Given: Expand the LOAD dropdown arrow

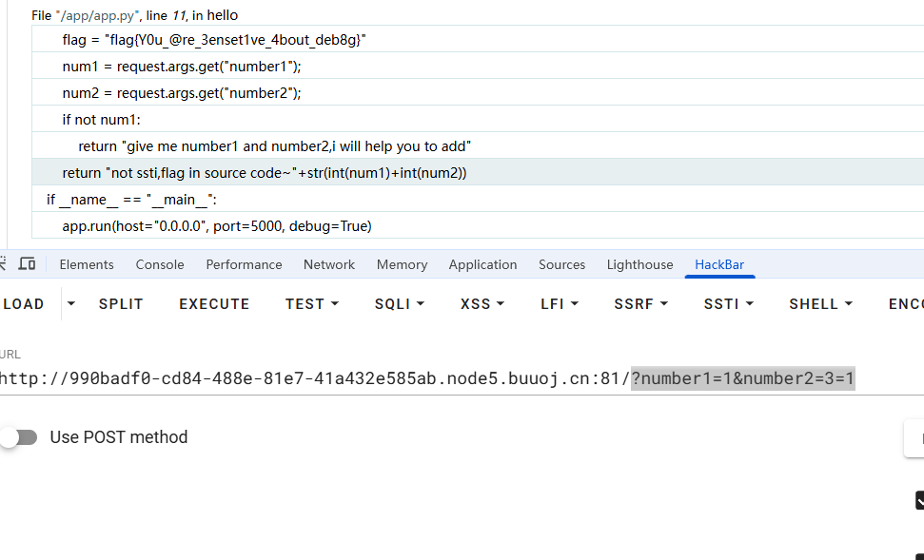Looking at the screenshot, I should pos(70,304).
